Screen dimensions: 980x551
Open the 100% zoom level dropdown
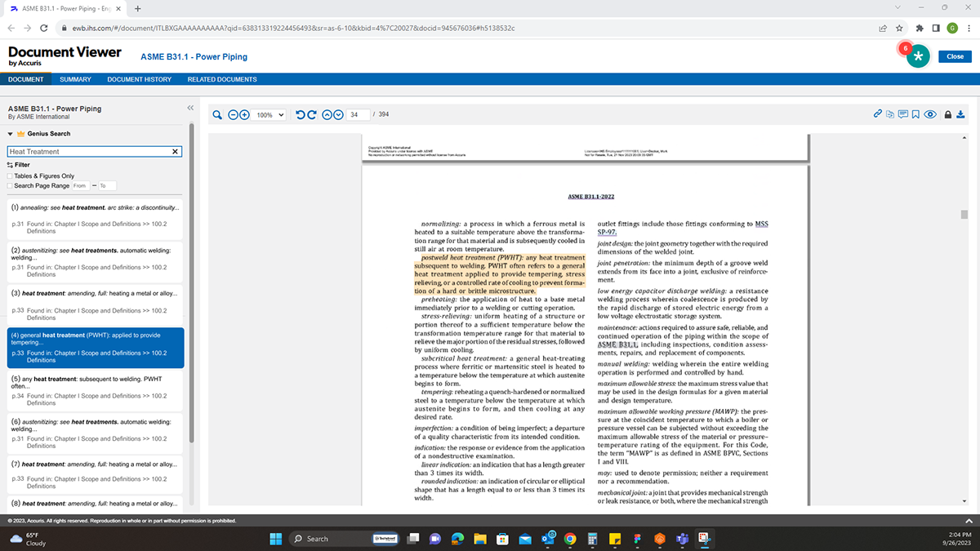[x=269, y=115]
